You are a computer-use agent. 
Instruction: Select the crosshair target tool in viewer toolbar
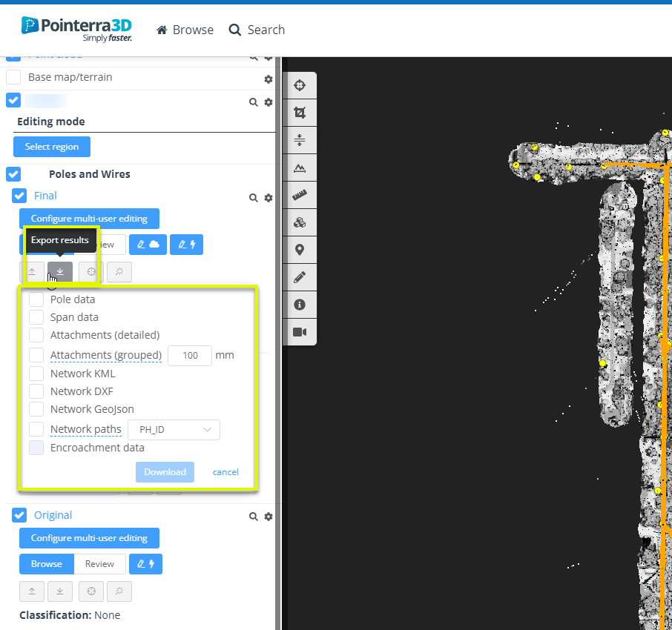coord(300,85)
